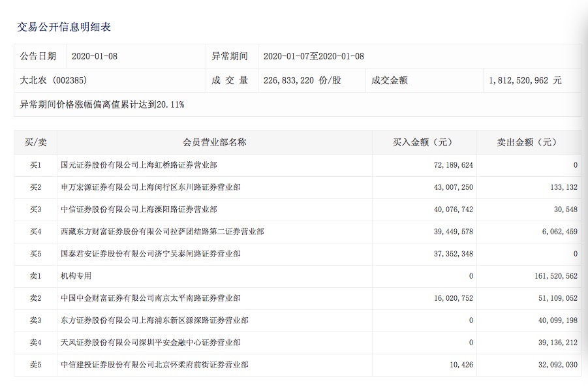Click the 会员营业部名称 column header
This screenshot has width=588, height=387.
(x=214, y=142)
